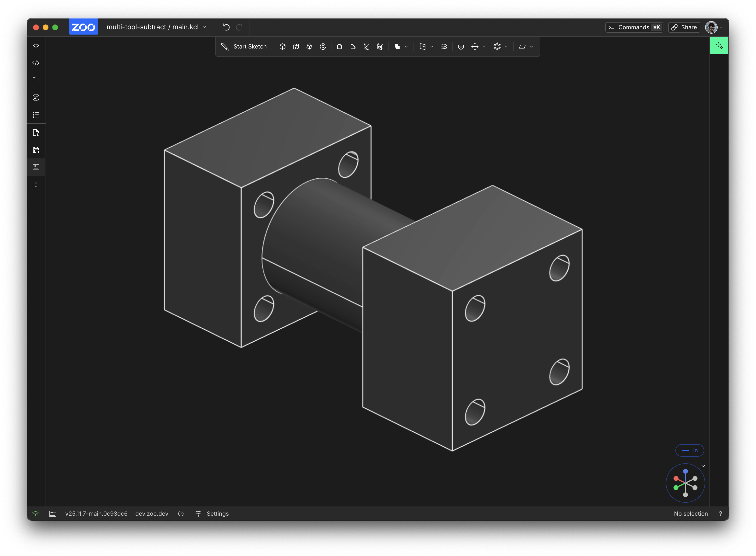The image size is (756, 556).
Task: Select the Chamfer tool
Action: (x=353, y=46)
